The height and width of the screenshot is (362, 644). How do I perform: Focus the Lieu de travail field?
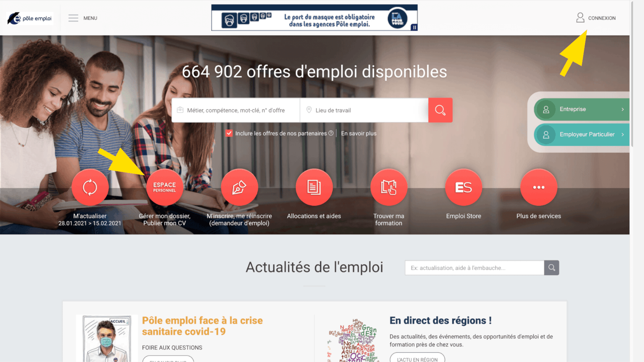(364, 110)
